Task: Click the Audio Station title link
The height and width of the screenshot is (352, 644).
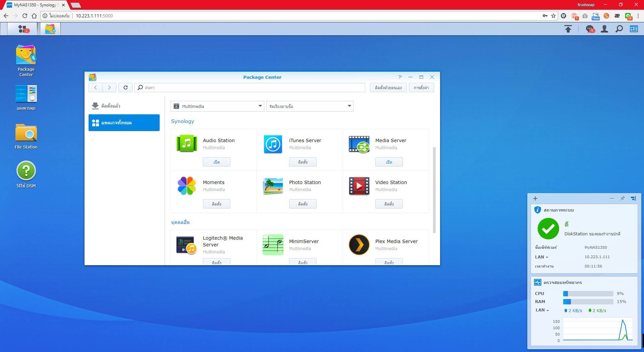Action: pyautogui.click(x=219, y=140)
